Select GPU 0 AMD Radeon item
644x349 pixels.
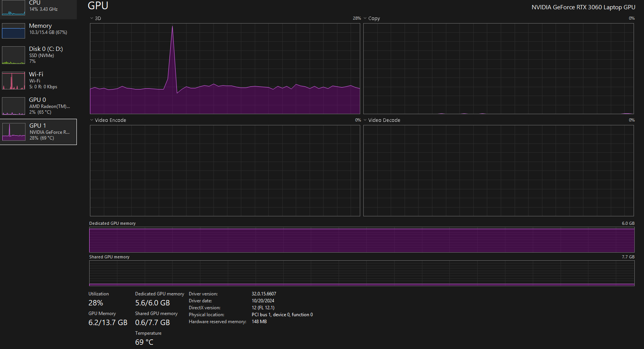(39, 106)
